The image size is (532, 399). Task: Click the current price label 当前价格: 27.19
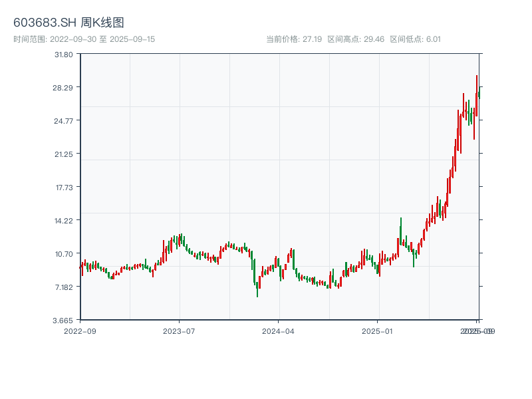click(x=294, y=39)
